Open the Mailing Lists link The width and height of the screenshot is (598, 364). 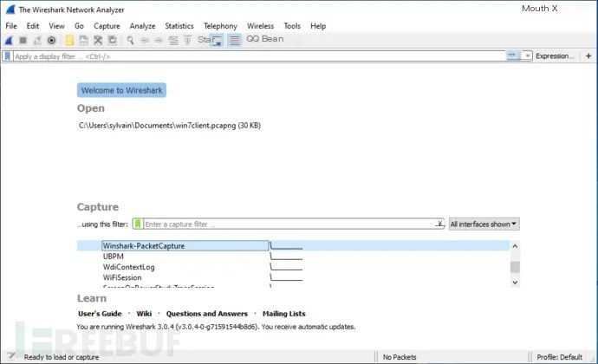pos(283,314)
